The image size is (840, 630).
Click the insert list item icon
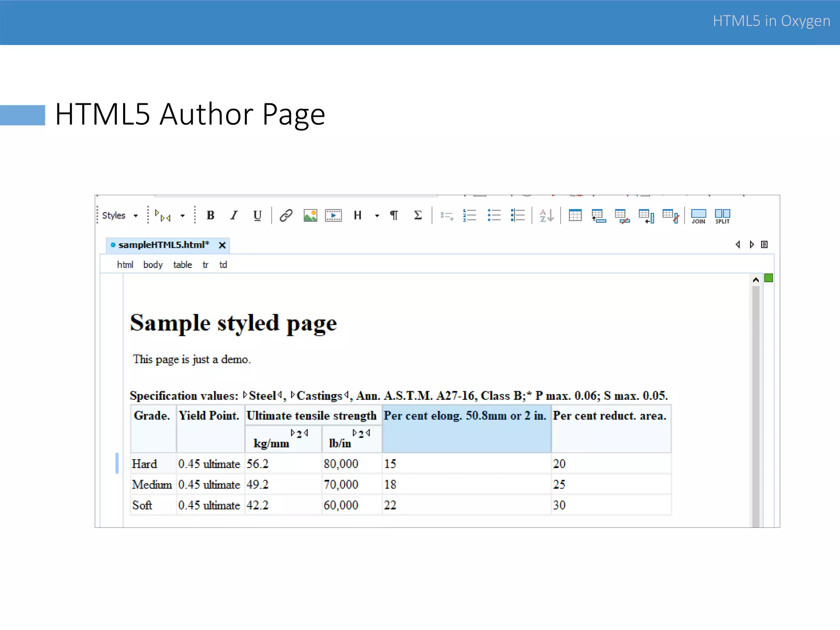[x=447, y=216]
